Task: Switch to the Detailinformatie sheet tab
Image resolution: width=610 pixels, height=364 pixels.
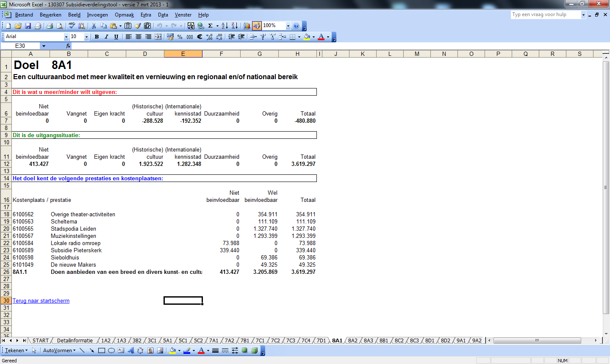Action: tap(75, 340)
